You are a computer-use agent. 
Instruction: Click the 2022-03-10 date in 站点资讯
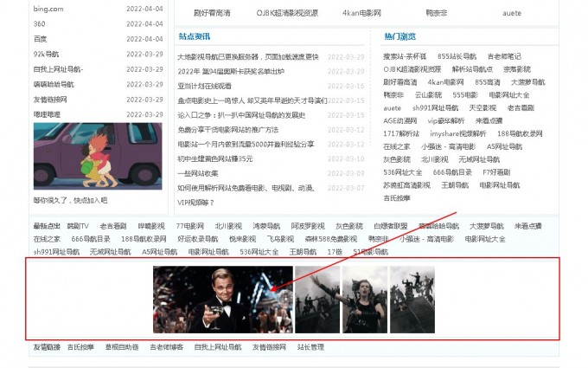point(346,158)
